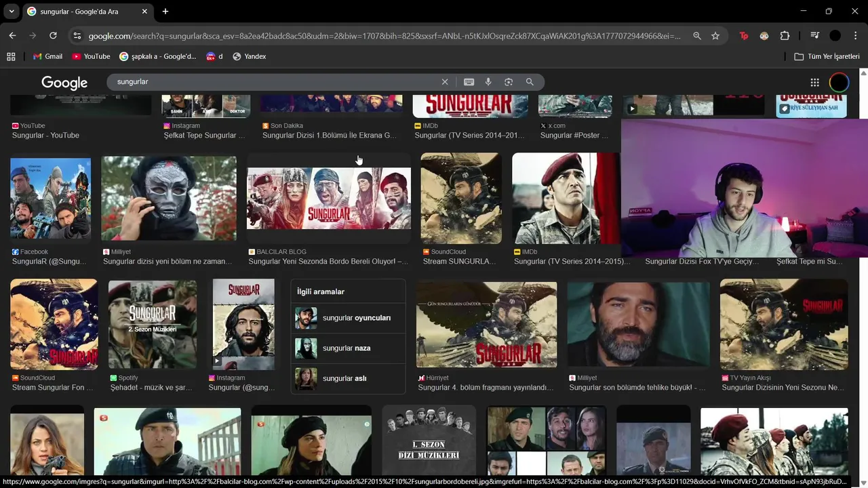Go to Google home via logo
868x488 pixels.
(x=64, y=83)
